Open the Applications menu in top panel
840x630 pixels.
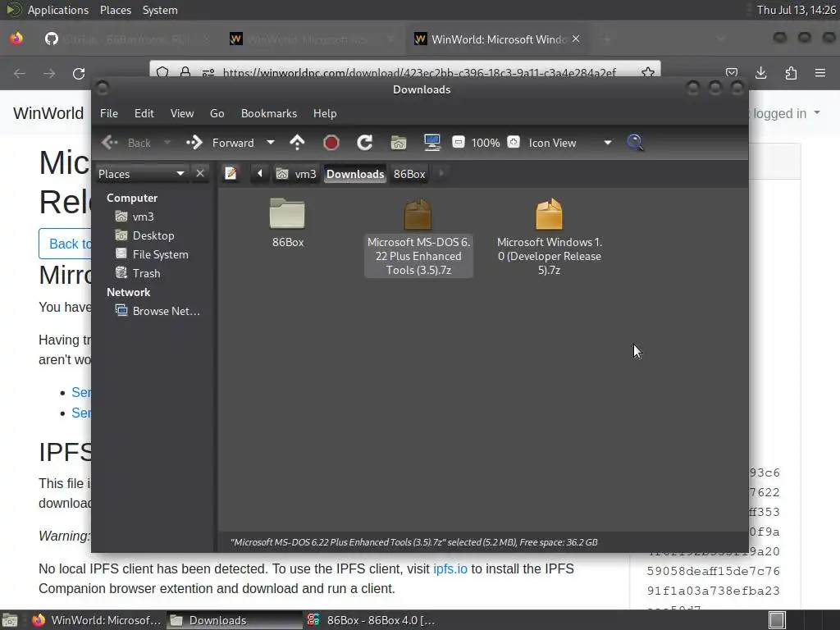pos(58,10)
